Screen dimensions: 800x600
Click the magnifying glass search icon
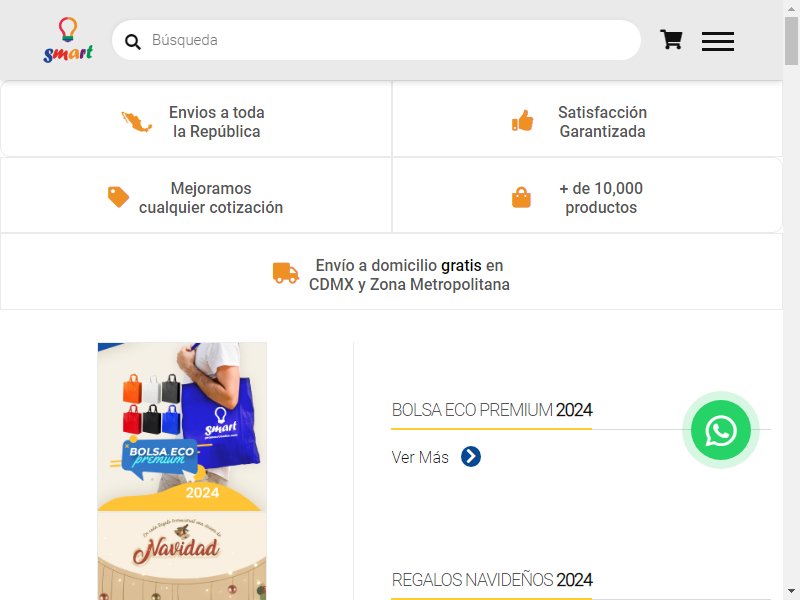pos(133,41)
